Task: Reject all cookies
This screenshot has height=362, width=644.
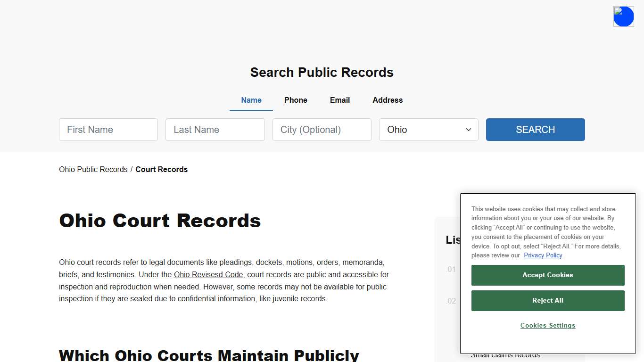Action: [547, 300]
